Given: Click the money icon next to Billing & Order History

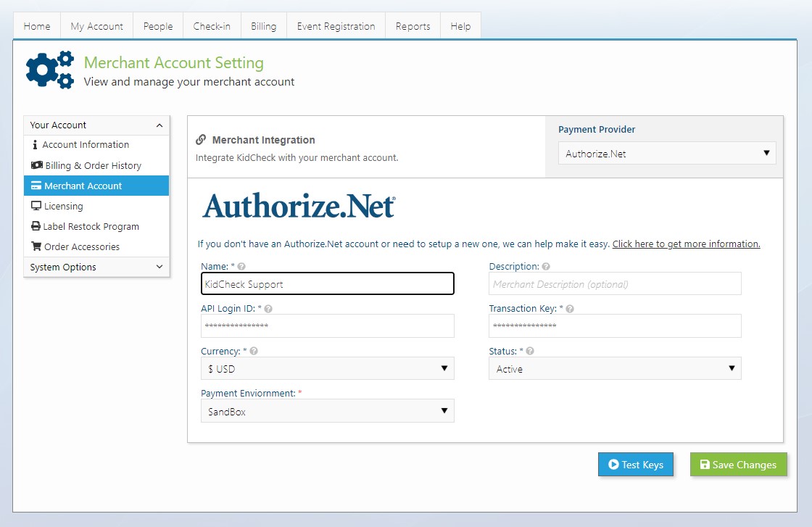Looking at the screenshot, I should point(37,165).
